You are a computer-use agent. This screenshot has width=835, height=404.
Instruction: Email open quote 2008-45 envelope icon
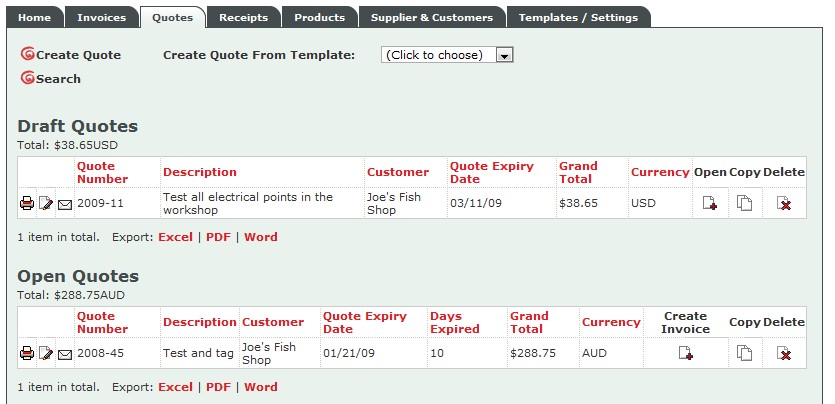click(x=65, y=354)
